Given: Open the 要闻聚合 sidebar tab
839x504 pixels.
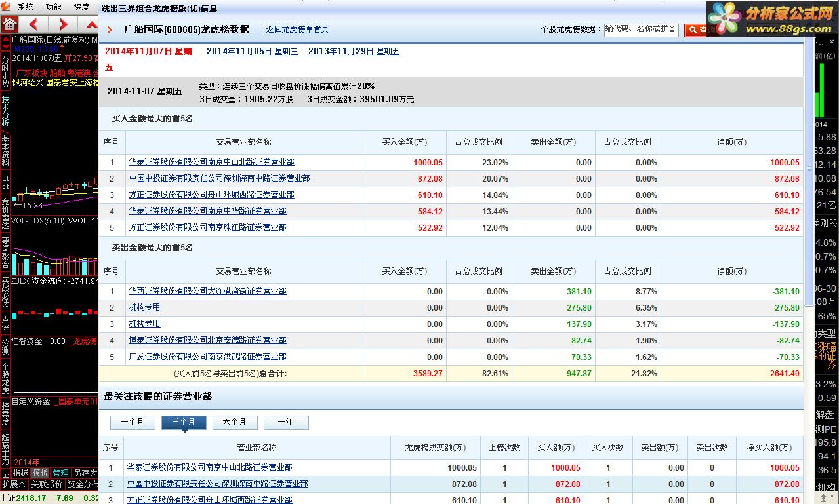Looking at the screenshot, I should (5, 252).
